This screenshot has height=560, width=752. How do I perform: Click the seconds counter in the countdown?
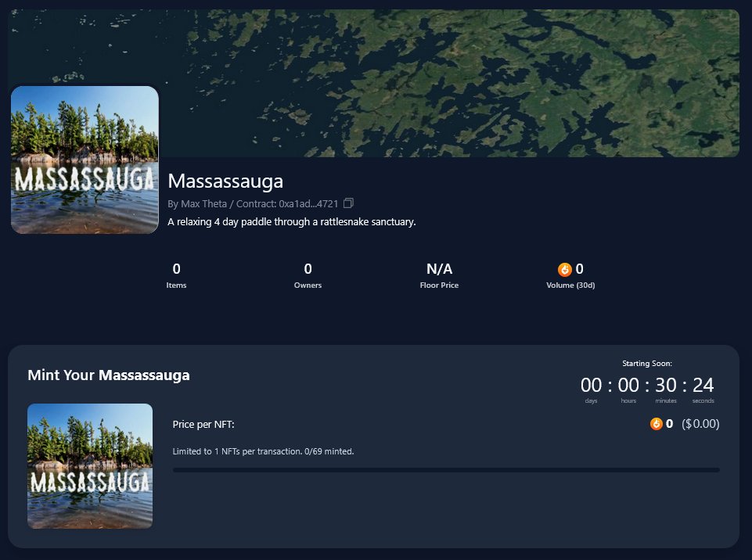pos(703,385)
